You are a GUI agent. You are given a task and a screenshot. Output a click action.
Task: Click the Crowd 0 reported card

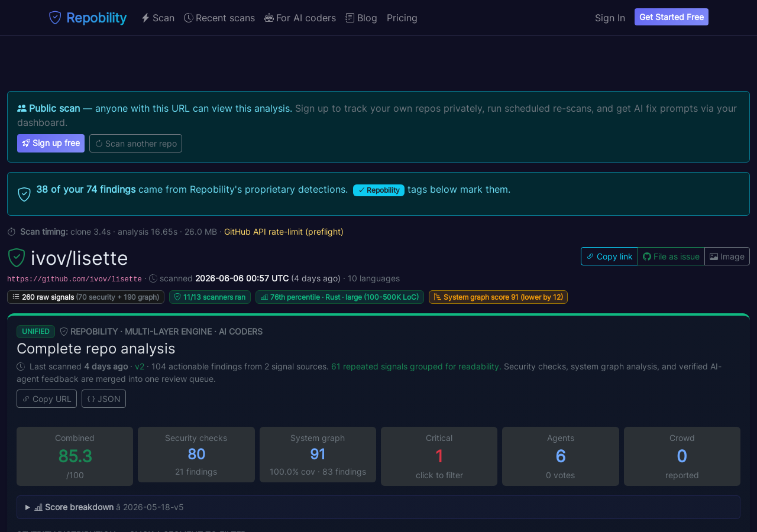(682, 456)
